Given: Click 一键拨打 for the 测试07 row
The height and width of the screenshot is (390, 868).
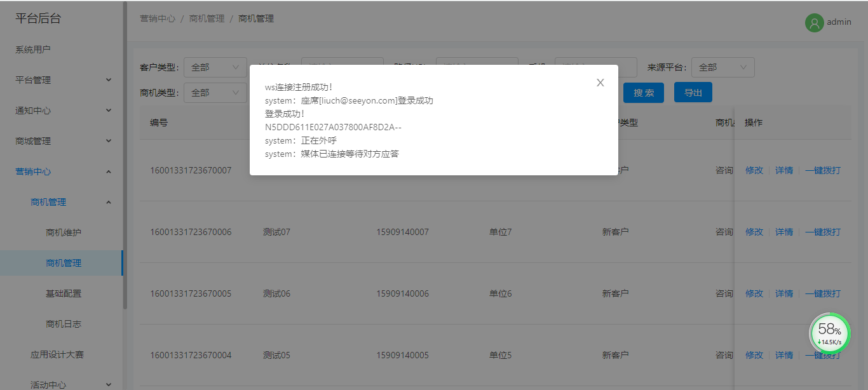Looking at the screenshot, I should 823,232.
